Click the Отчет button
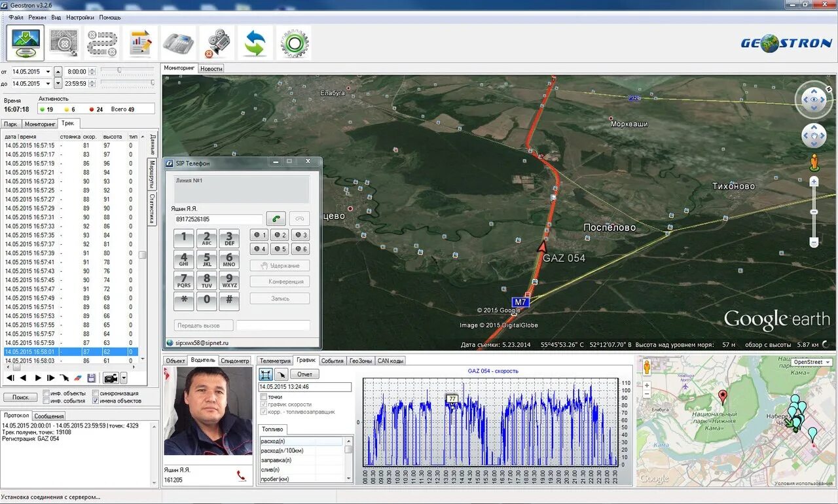Viewport: 838px width, 504px height. click(x=304, y=374)
